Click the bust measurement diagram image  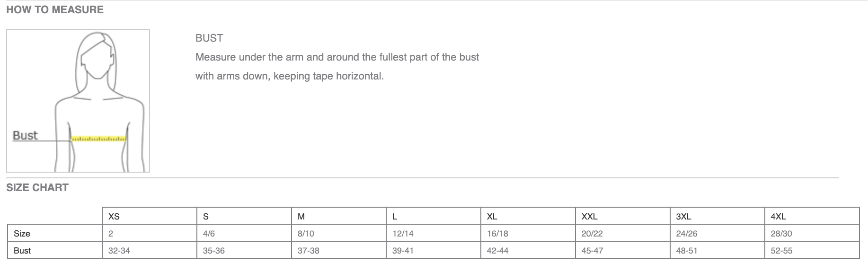[x=78, y=100]
